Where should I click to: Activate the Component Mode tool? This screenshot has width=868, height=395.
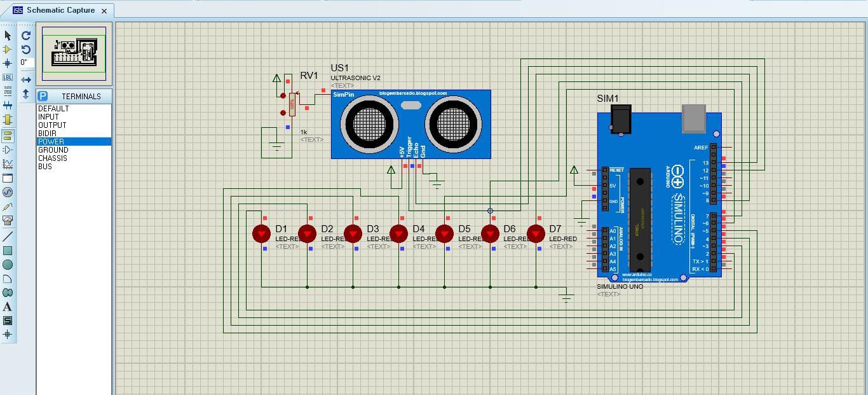coord(8,49)
